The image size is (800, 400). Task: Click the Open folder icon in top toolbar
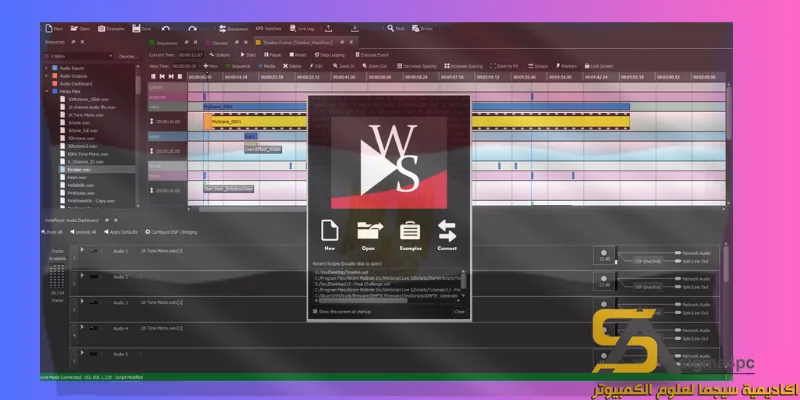74,29
